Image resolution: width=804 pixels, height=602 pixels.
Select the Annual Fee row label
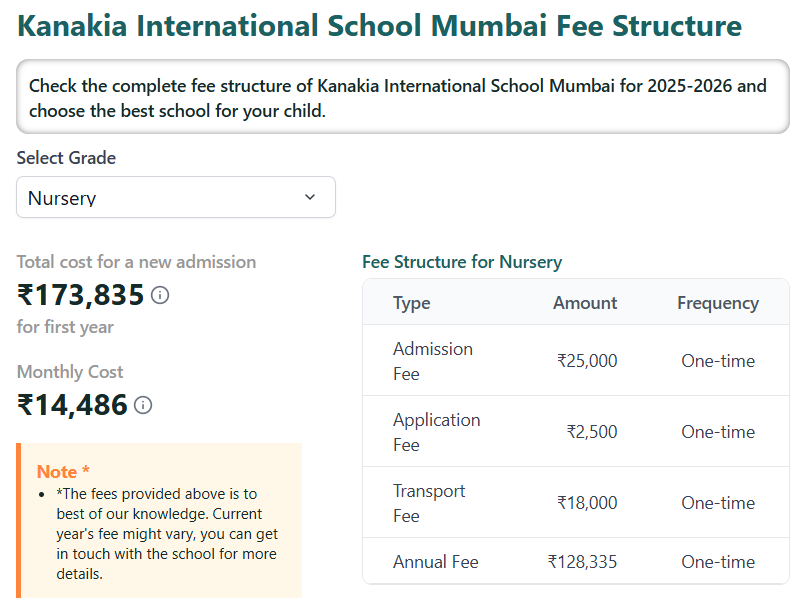[x=435, y=562]
